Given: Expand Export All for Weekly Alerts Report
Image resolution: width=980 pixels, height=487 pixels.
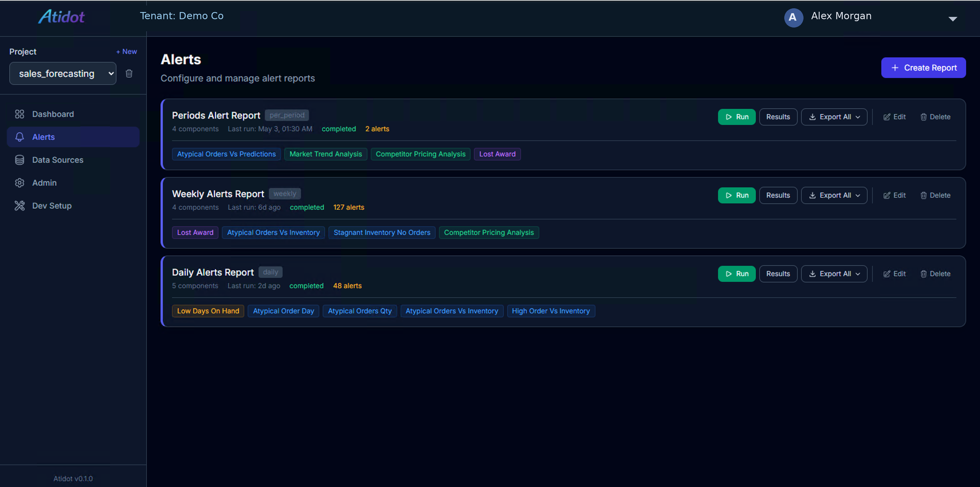Looking at the screenshot, I should (x=834, y=196).
